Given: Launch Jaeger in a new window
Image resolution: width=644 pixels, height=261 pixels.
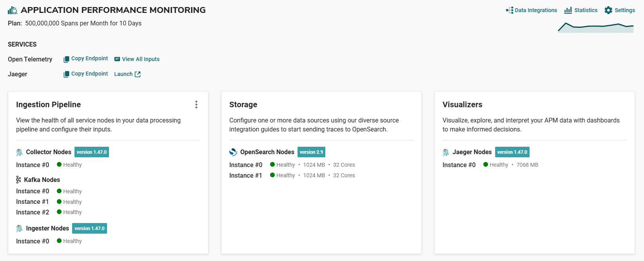Looking at the screenshot, I should (x=127, y=74).
